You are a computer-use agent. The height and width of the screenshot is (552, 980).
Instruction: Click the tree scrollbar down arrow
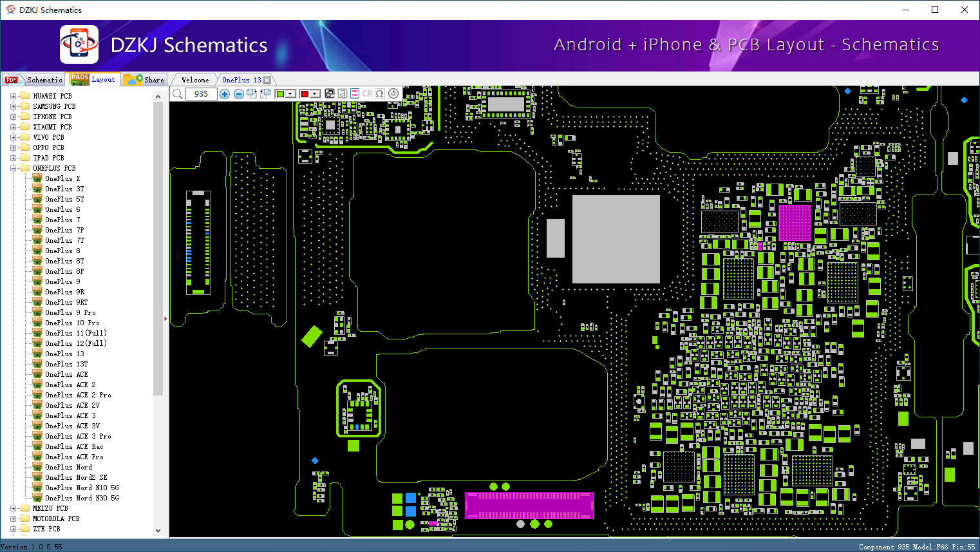click(x=158, y=531)
